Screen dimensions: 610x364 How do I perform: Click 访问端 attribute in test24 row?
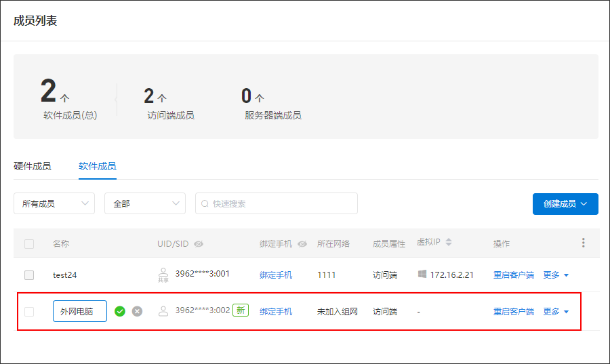coord(385,275)
